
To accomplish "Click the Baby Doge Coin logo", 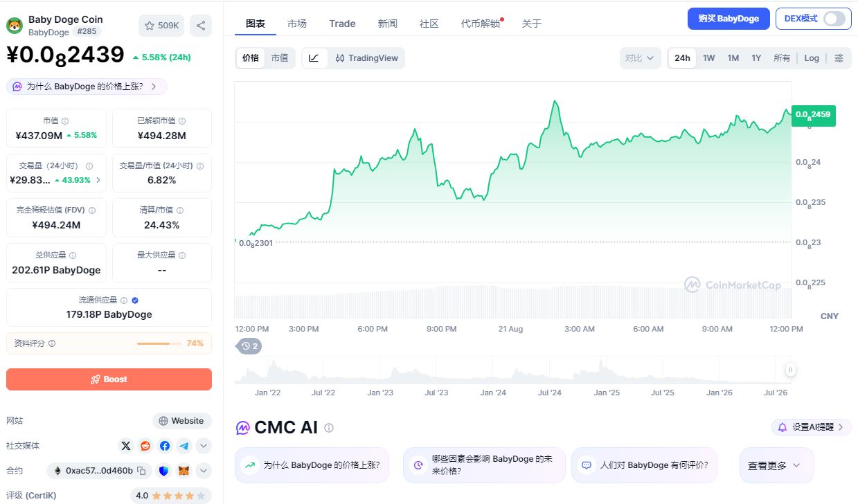I will point(15,26).
